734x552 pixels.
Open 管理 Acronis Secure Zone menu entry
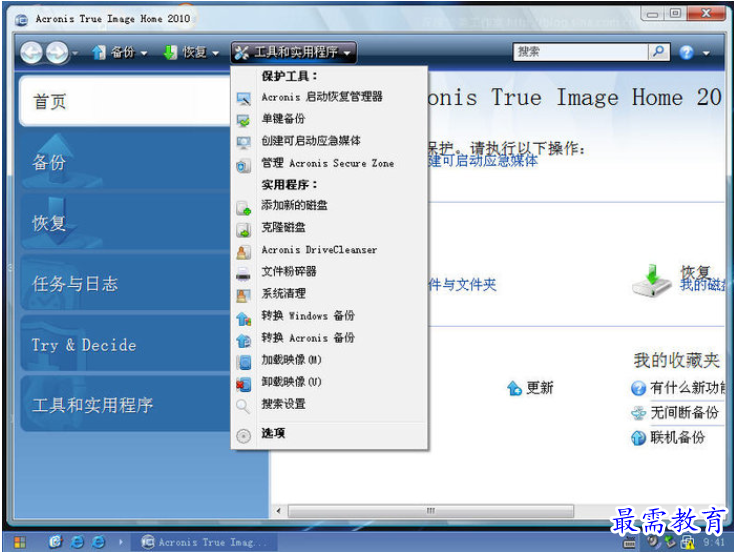pos(330,163)
